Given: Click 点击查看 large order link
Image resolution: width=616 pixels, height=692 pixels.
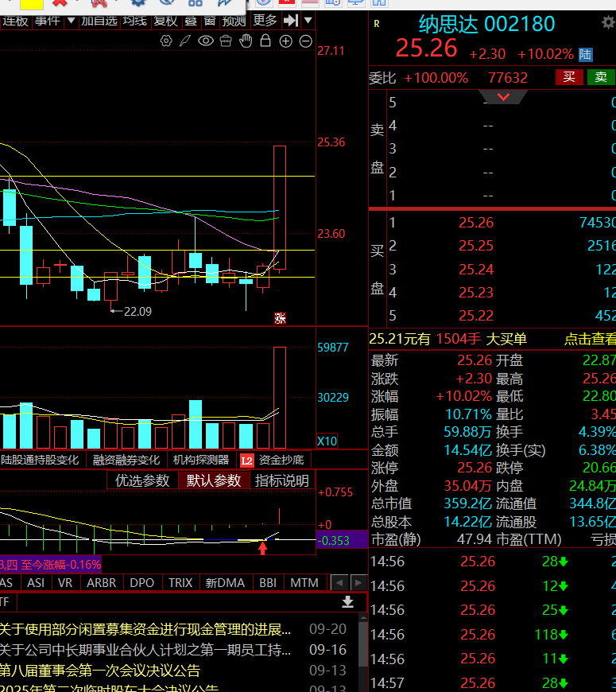Looking at the screenshot, I should point(590,339).
